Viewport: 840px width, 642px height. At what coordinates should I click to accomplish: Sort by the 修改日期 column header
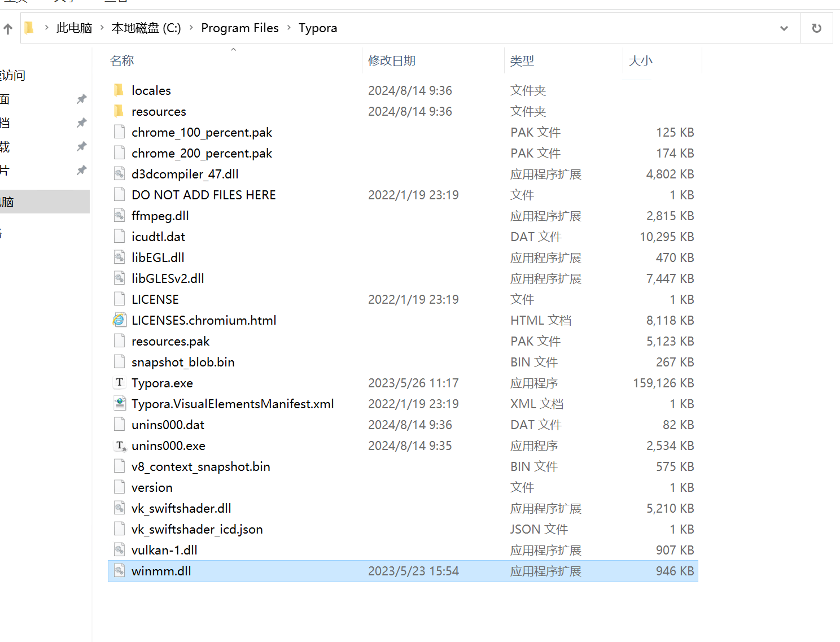[392, 60]
